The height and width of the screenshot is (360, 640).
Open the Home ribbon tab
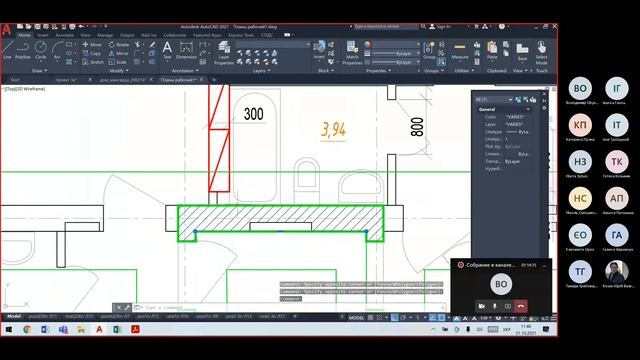(24, 36)
